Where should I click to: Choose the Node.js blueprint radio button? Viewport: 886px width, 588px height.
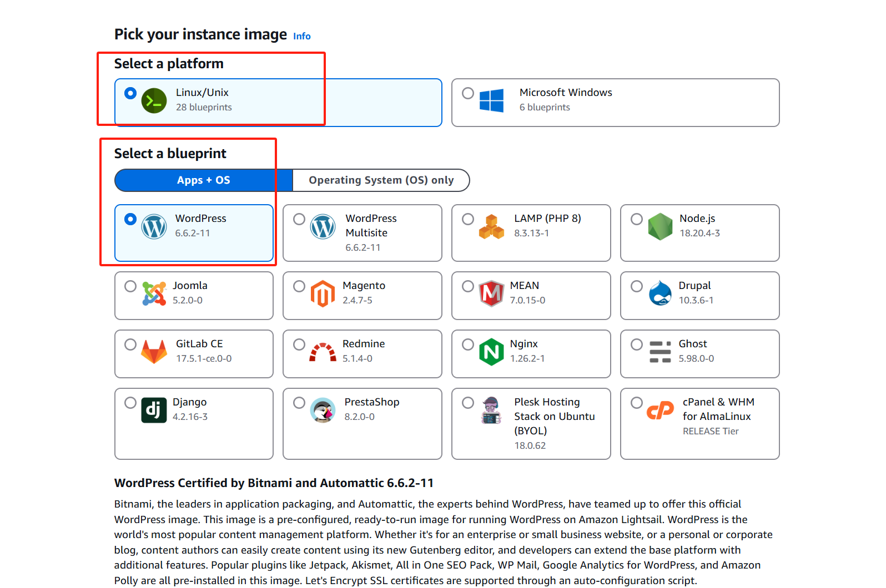coord(637,219)
